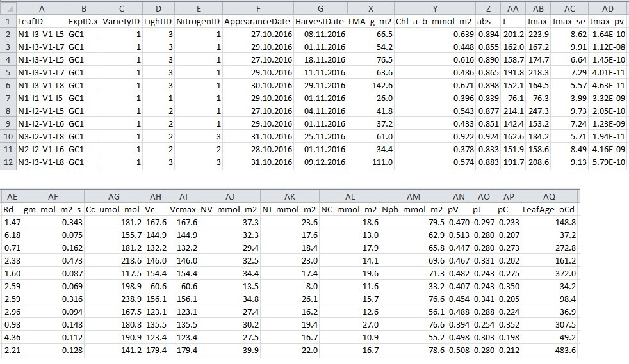The height and width of the screenshot is (364, 629).
Task: Select row 1 header
Action: tap(8, 21)
